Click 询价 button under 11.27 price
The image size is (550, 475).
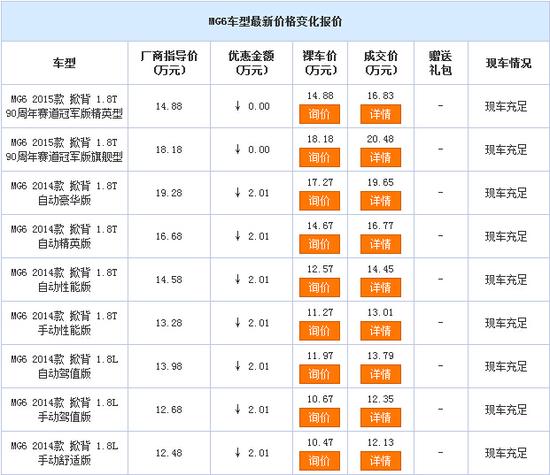[319, 331]
